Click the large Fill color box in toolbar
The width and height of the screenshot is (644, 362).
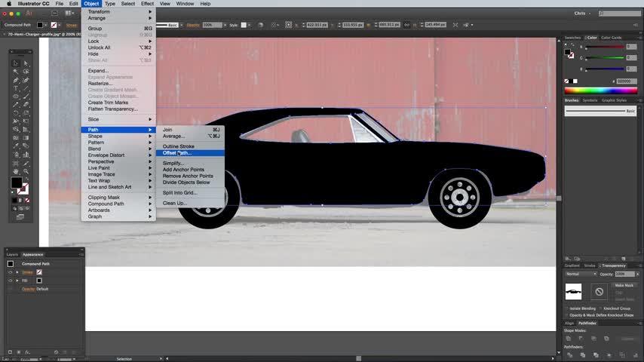(16, 183)
